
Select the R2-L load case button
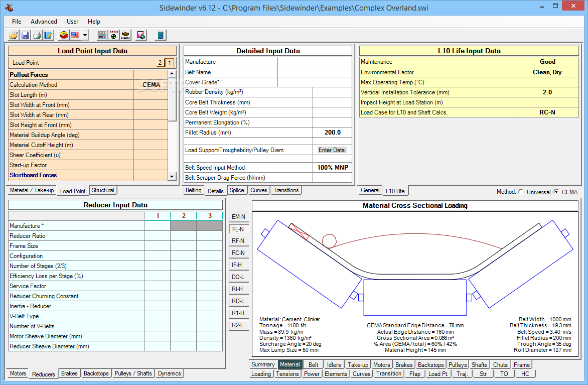coord(238,325)
